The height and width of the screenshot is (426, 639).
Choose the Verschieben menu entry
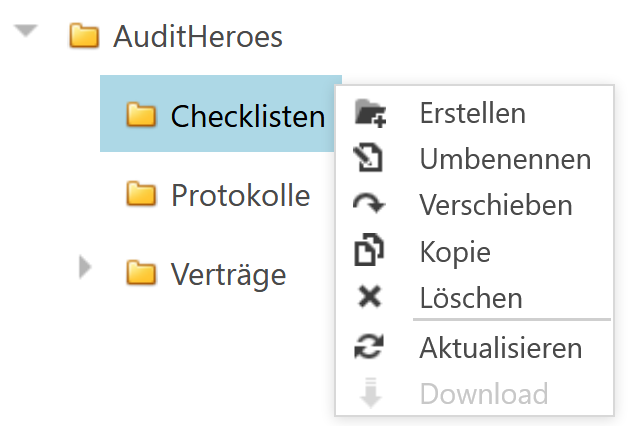coord(496,205)
